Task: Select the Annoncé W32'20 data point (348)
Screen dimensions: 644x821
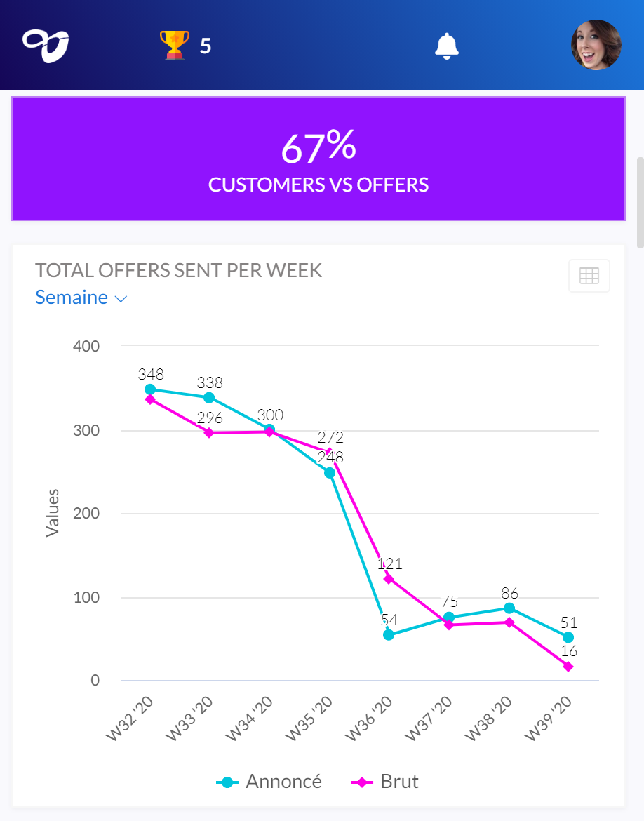Action: pos(150,389)
